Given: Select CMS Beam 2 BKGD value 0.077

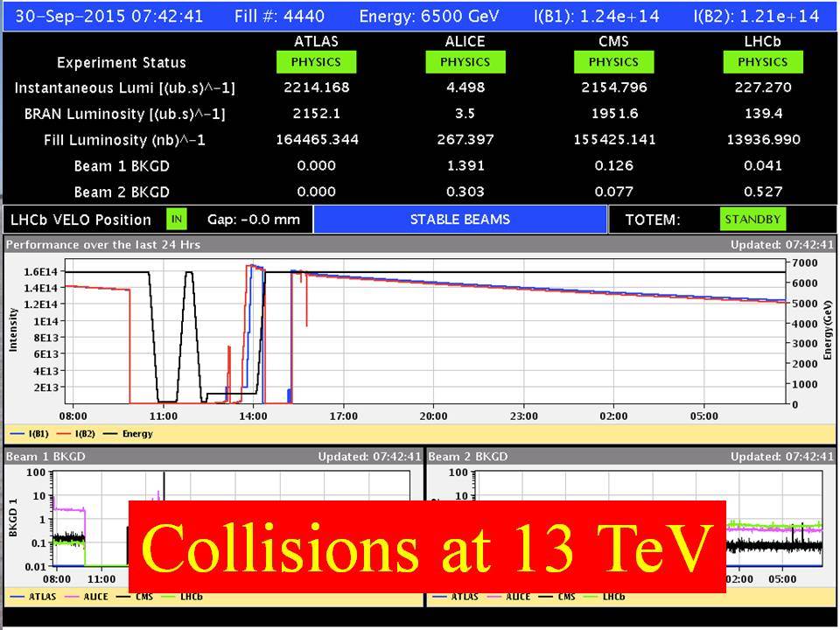Looking at the screenshot, I should [614, 192].
